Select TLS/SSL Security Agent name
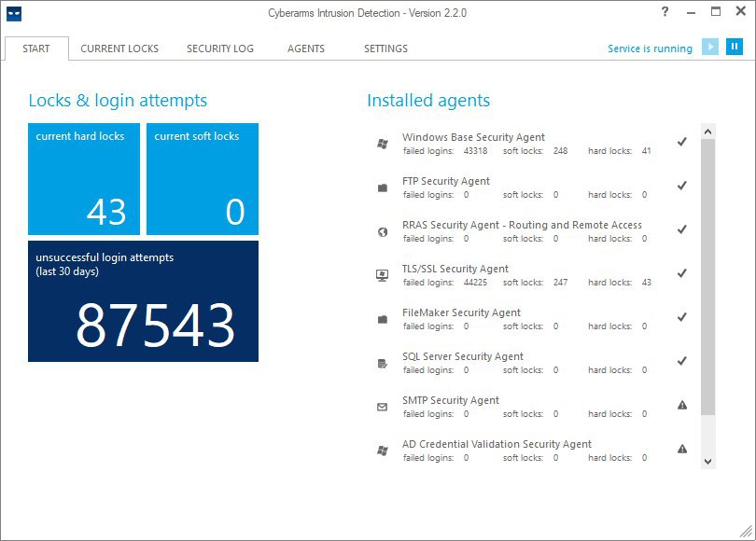The width and height of the screenshot is (756, 541). pyautogui.click(x=455, y=269)
